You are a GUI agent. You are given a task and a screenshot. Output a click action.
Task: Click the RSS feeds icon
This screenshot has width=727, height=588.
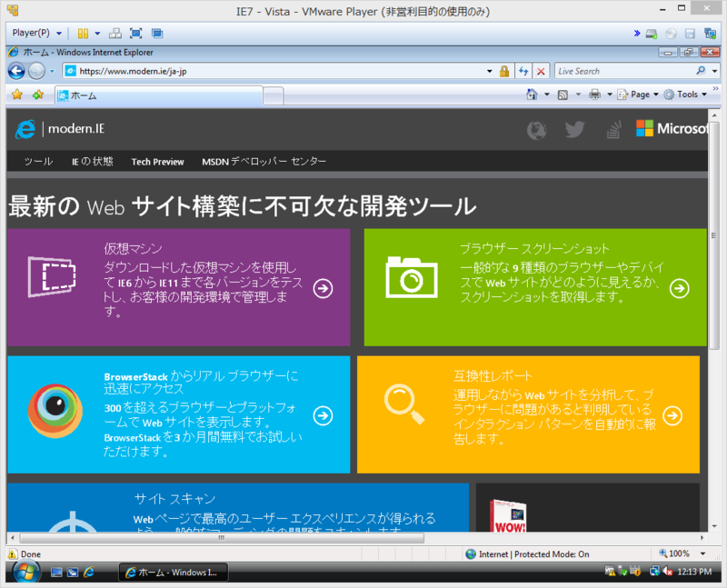point(563,95)
